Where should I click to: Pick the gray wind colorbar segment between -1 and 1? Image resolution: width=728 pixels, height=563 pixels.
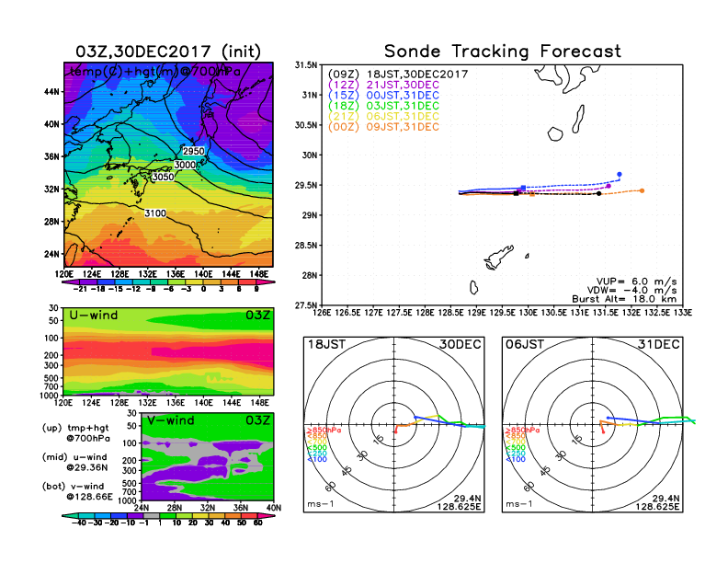click(x=152, y=516)
